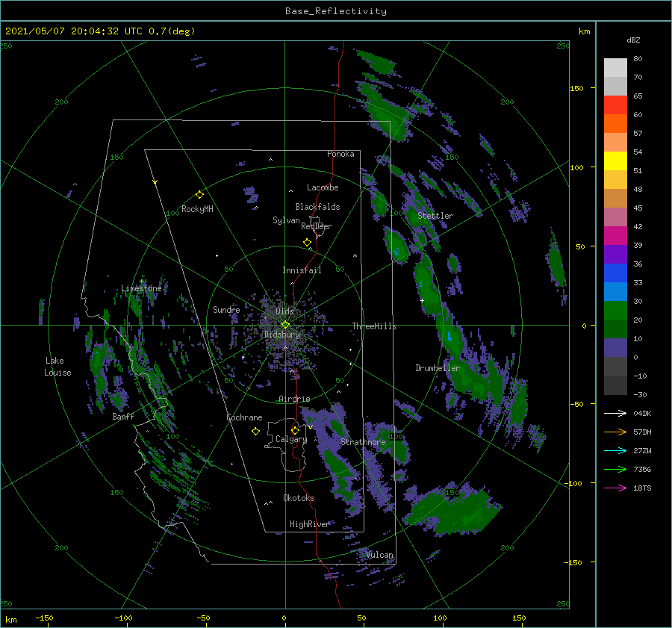The image size is (672, 628).
Task: Pick the slate swatch between 10 and 0 dBZ
Action: [x=615, y=348]
